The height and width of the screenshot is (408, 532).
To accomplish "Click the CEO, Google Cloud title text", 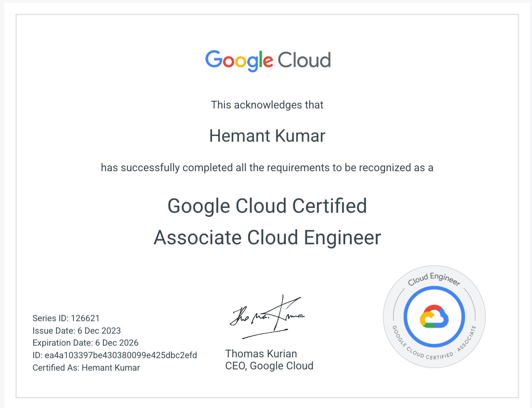I will [269, 366].
